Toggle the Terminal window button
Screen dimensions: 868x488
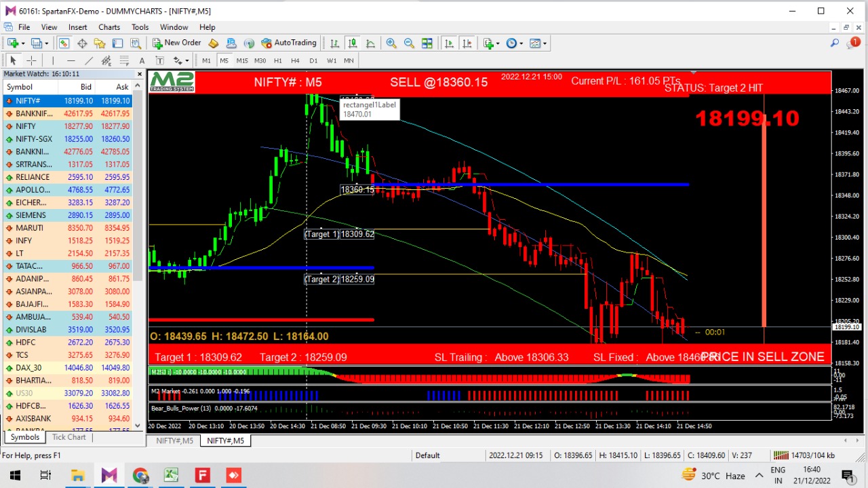pos(118,43)
